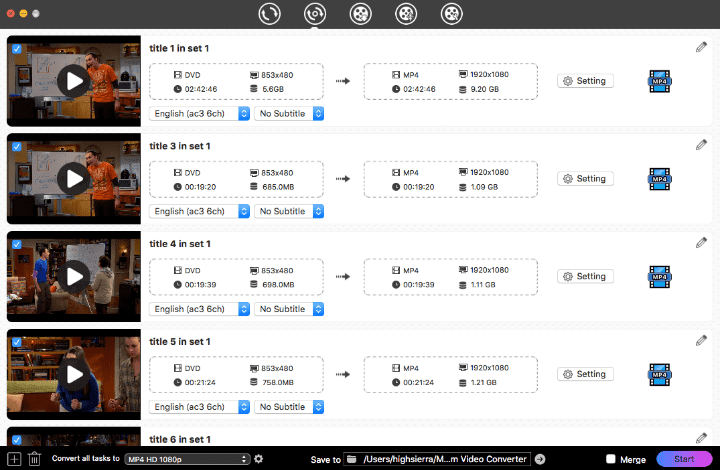The width and height of the screenshot is (720, 470).
Task: Uncheck title 1 in set 1 checkbox
Action: click(17, 49)
